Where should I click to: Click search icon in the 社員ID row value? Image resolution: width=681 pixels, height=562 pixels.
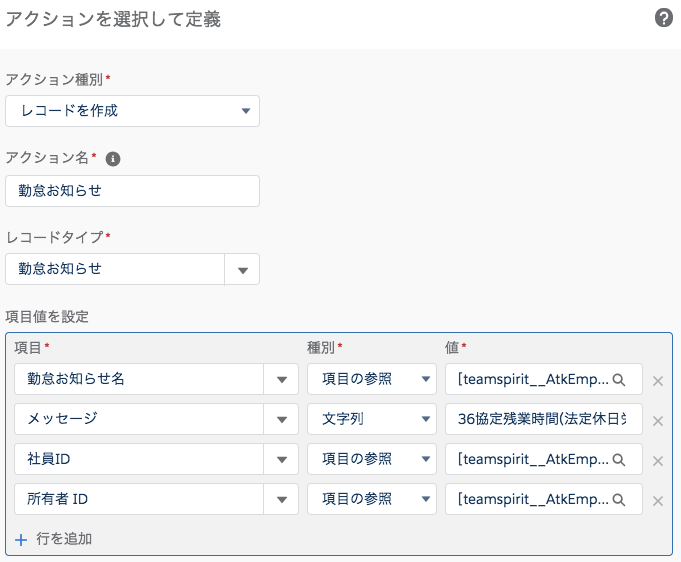coord(619,460)
